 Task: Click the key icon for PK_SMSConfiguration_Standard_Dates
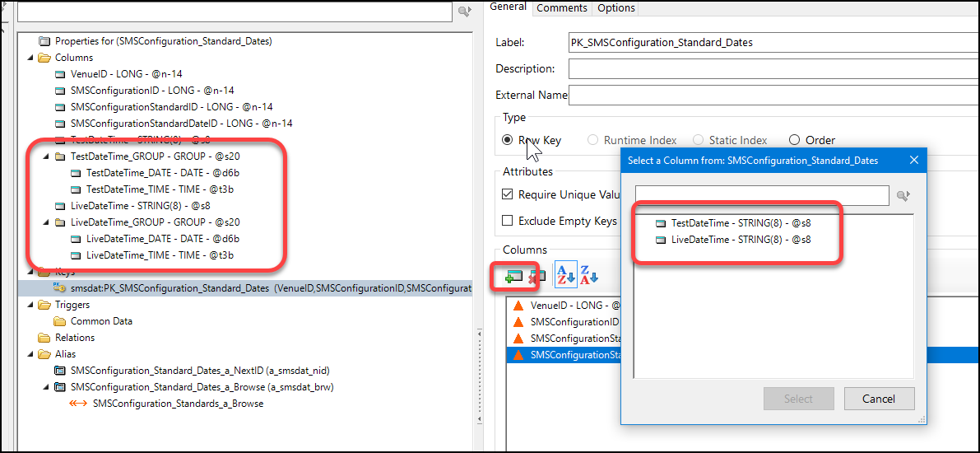point(59,288)
